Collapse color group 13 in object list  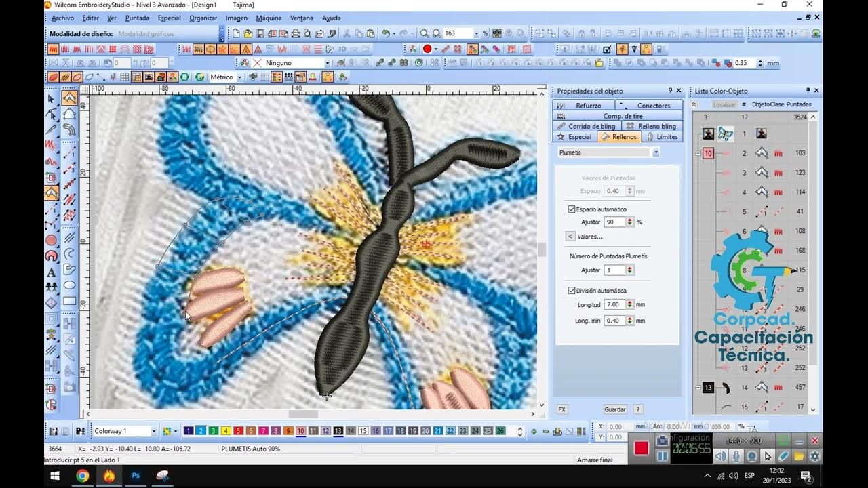click(x=698, y=388)
